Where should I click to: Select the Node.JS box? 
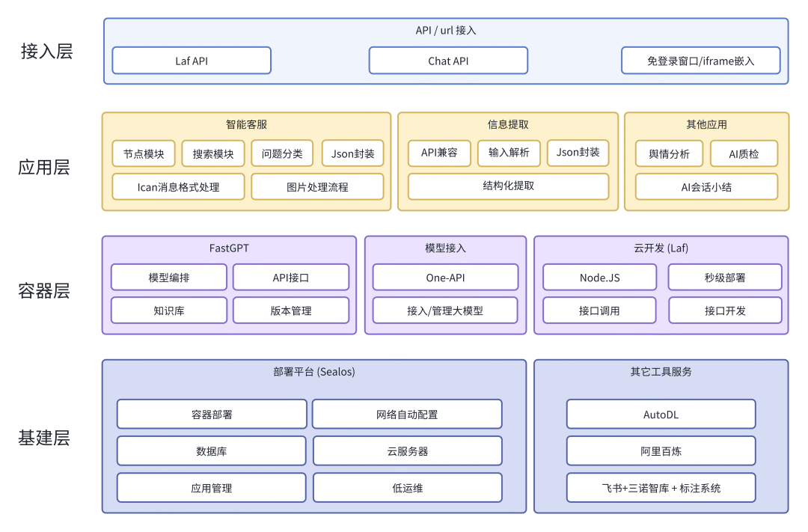tap(600, 278)
